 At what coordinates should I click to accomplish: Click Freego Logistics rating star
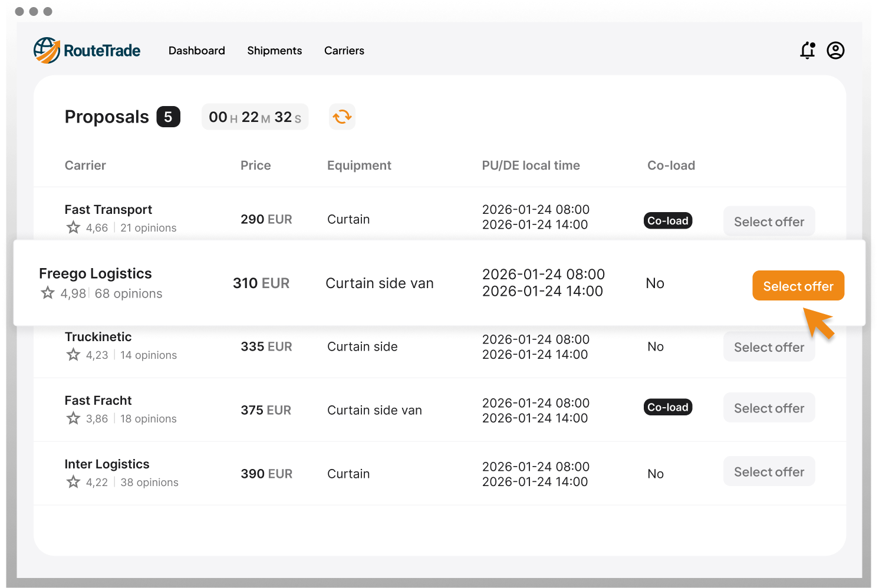pyautogui.click(x=48, y=293)
